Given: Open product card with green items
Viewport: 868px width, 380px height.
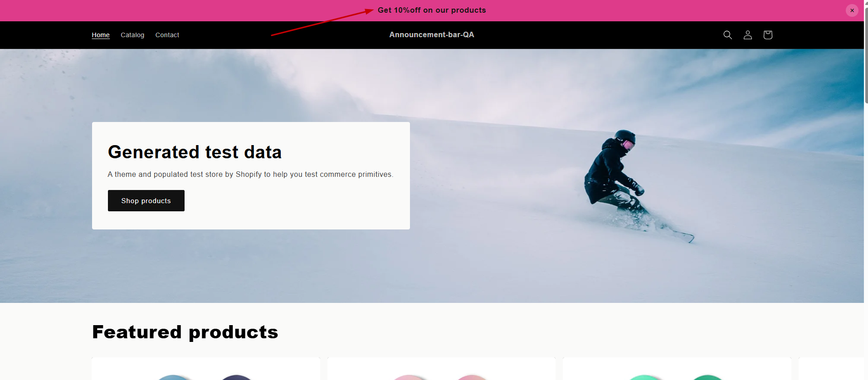Looking at the screenshot, I should point(677,369).
